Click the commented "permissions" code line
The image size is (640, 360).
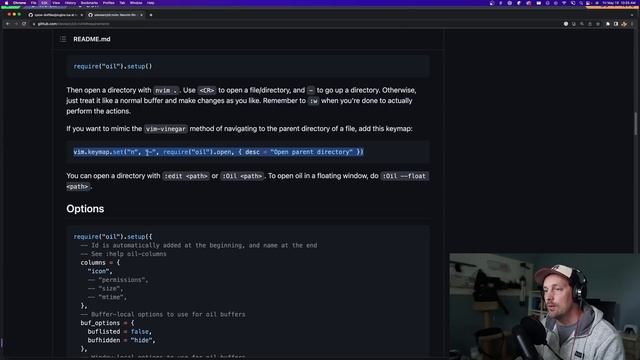tap(118, 280)
